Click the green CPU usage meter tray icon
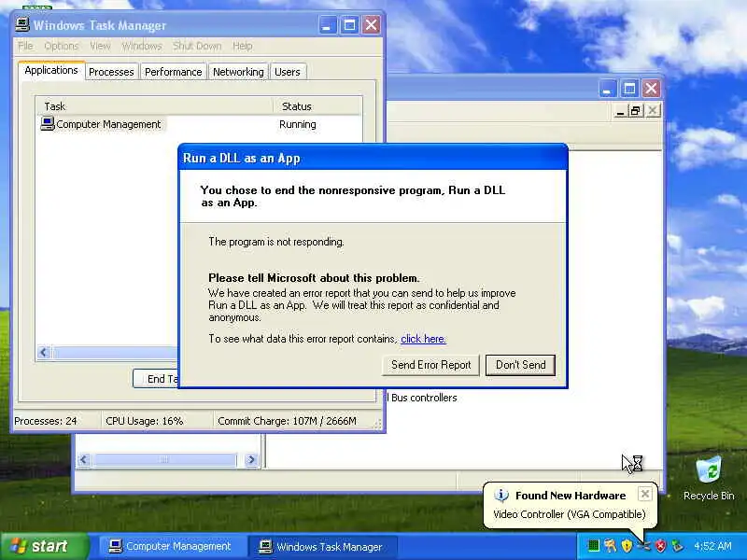 [593, 546]
